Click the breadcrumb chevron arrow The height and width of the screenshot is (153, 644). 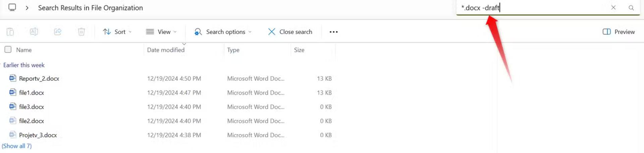(x=27, y=8)
